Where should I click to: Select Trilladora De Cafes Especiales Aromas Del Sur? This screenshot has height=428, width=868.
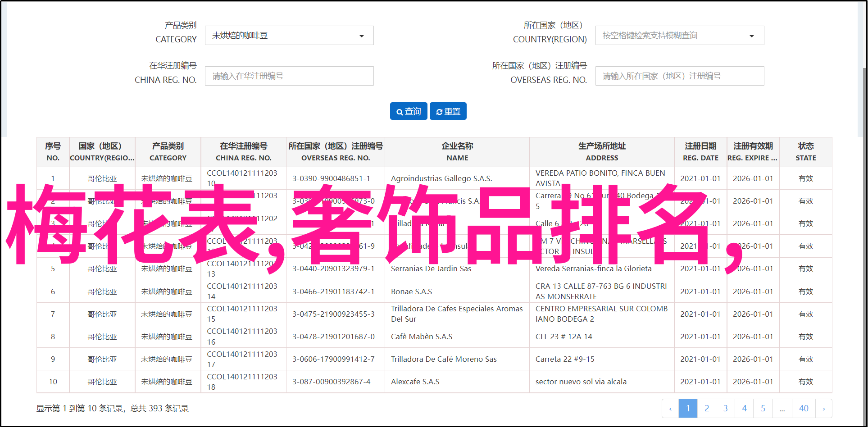pyautogui.click(x=457, y=314)
